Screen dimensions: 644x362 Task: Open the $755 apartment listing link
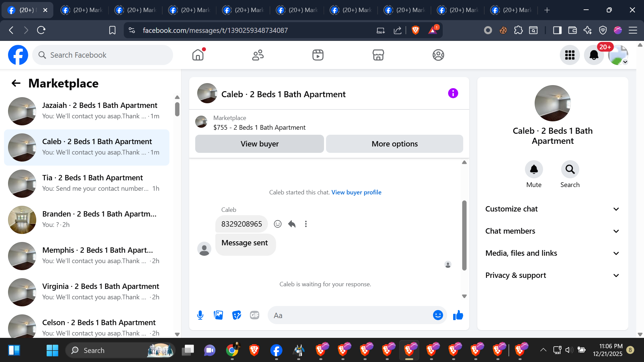[x=259, y=127]
